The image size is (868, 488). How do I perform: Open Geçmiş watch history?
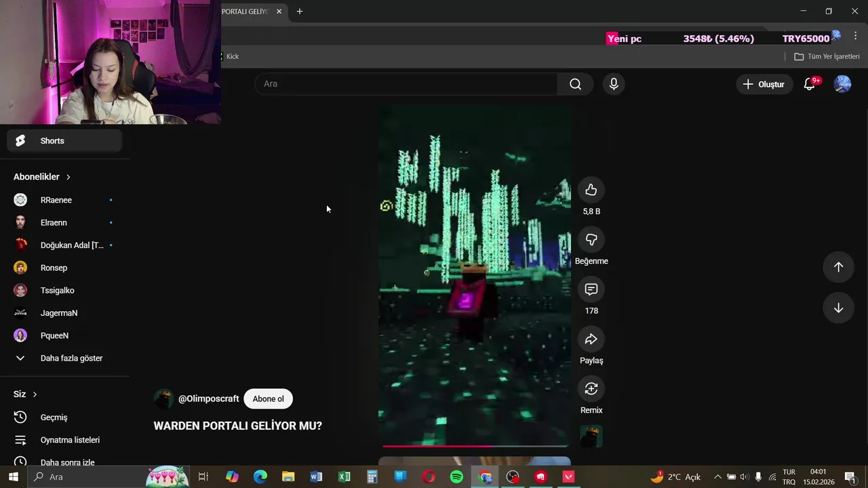click(x=64, y=418)
